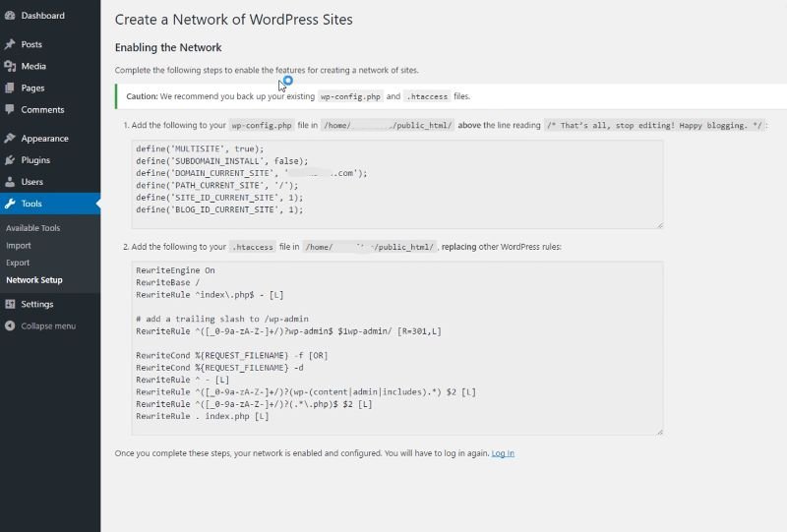Click the "That's all, stop editing" code snippet

point(654,125)
